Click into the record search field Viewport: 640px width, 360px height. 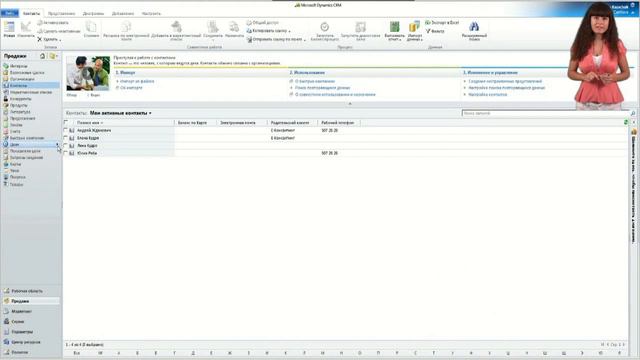pyautogui.click(x=546, y=113)
